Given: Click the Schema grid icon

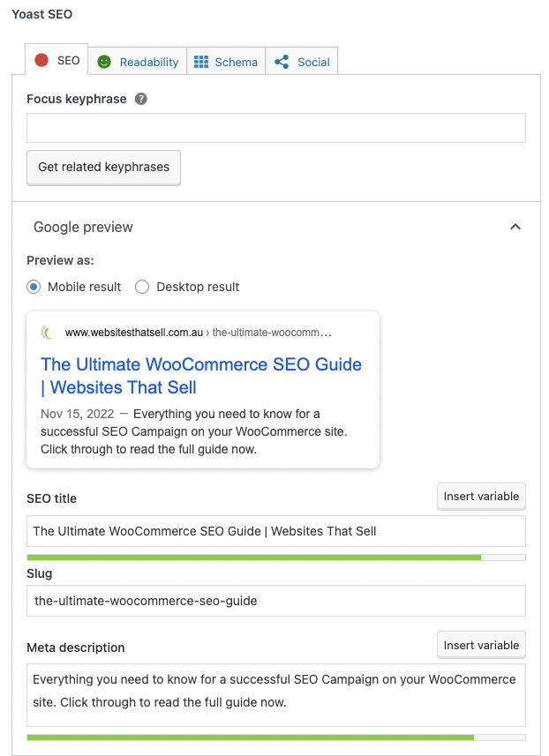Looking at the screenshot, I should [x=201, y=62].
